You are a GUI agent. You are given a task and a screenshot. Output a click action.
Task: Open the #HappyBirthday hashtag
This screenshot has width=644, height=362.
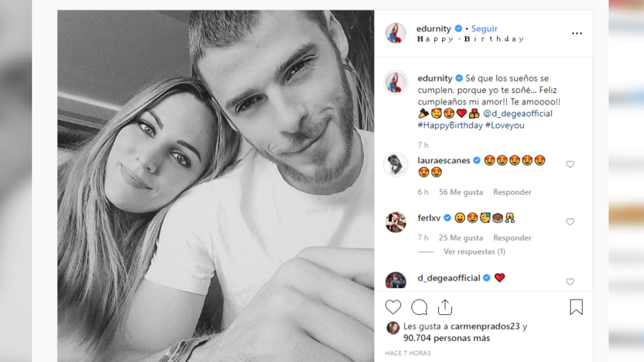click(450, 125)
